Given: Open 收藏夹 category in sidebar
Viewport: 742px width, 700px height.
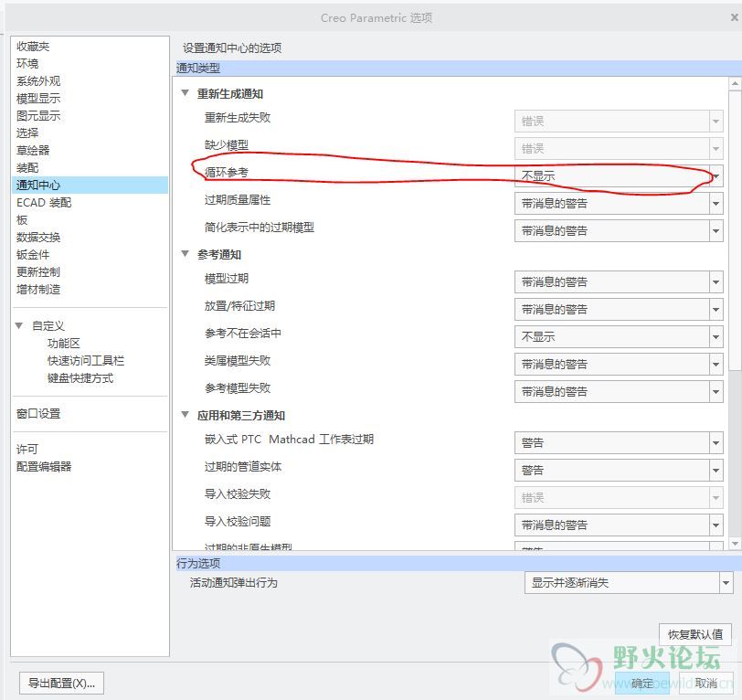Looking at the screenshot, I should pyautogui.click(x=33, y=47).
